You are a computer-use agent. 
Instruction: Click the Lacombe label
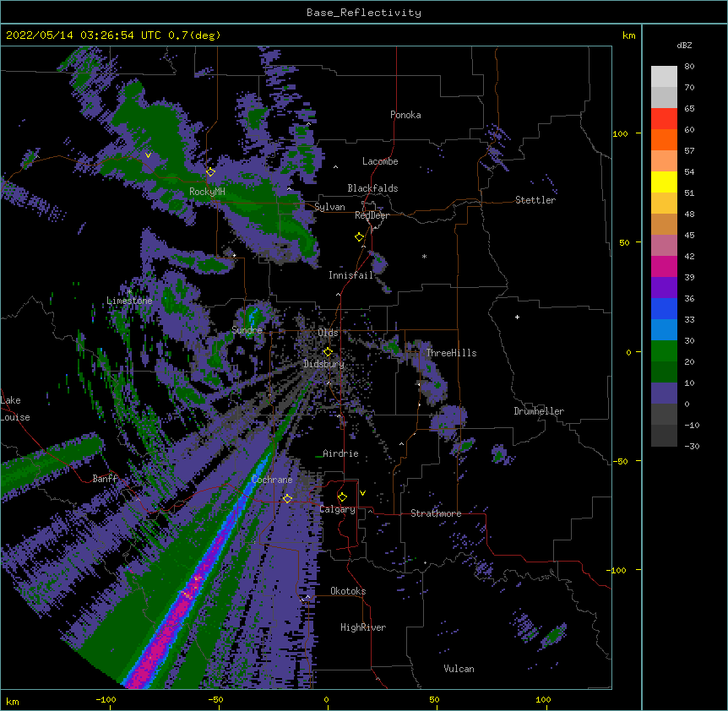pyautogui.click(x=380, y=161)
